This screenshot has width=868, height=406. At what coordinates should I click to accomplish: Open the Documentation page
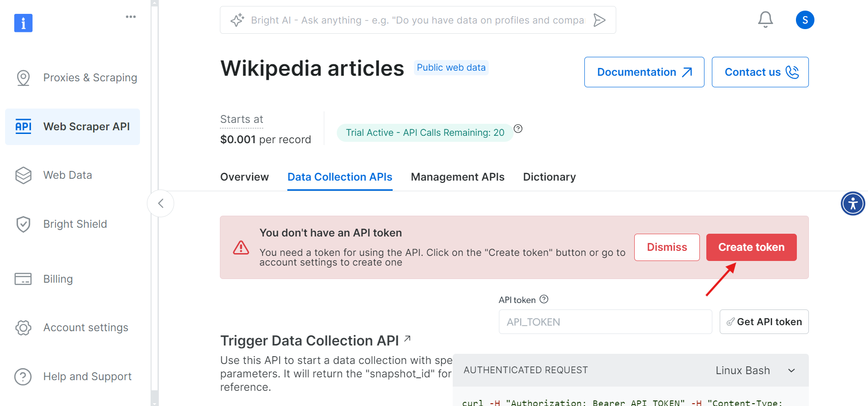(643, 72)
